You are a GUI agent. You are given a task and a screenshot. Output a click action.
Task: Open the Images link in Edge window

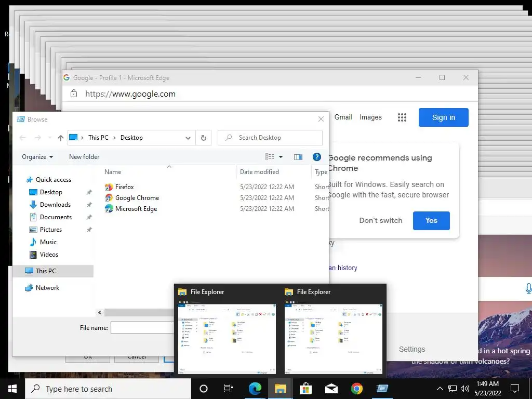(x=370, y=117)
